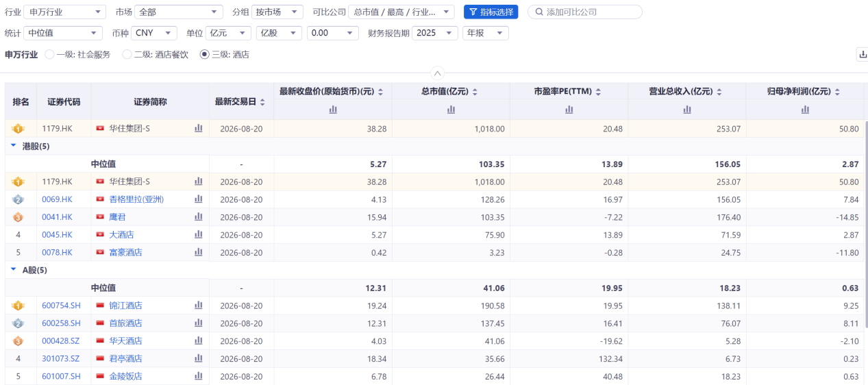Collapse the filter panel with up chevron

(x=438, y=73)
